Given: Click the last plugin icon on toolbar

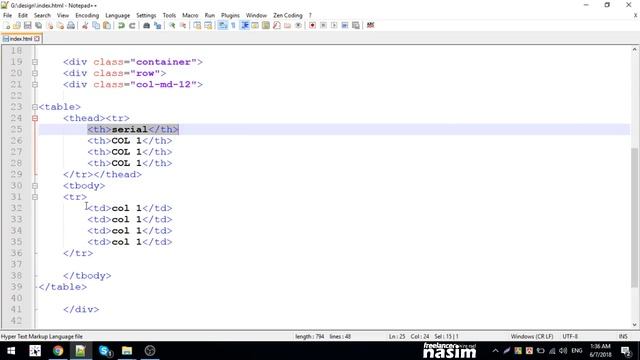Looking at the screenshot, I should 371,25.
